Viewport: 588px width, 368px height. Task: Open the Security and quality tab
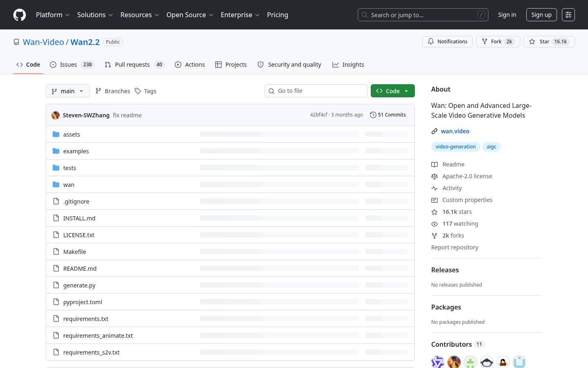click(290, 65)
